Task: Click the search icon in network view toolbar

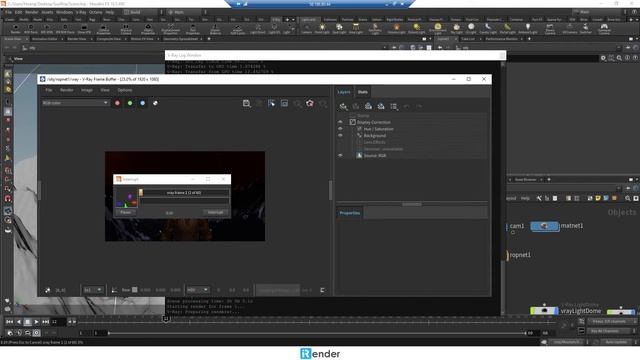Action: (627, 198)
